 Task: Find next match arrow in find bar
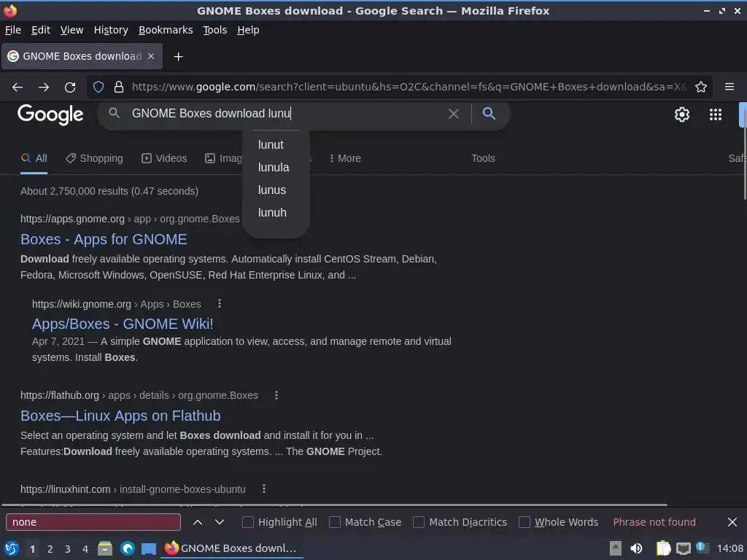pyautogui.click(x=220, y=522)
